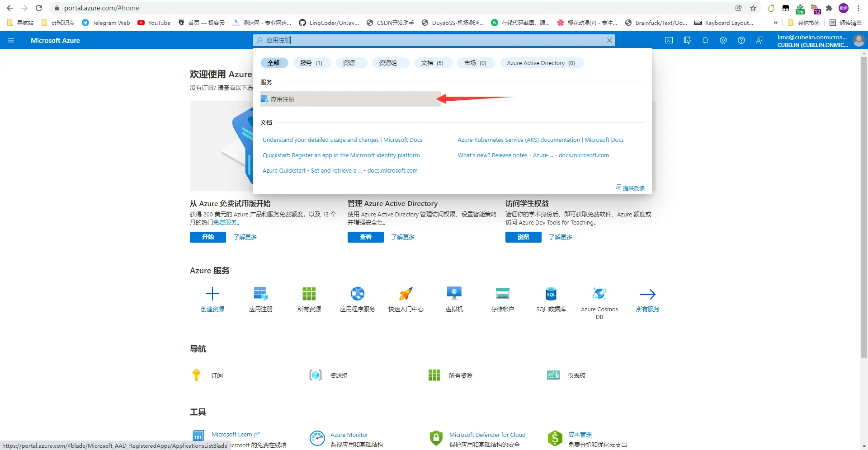
Task: Open Cloud Shell icon in Azure header
Action: click(x=669, y=40)
